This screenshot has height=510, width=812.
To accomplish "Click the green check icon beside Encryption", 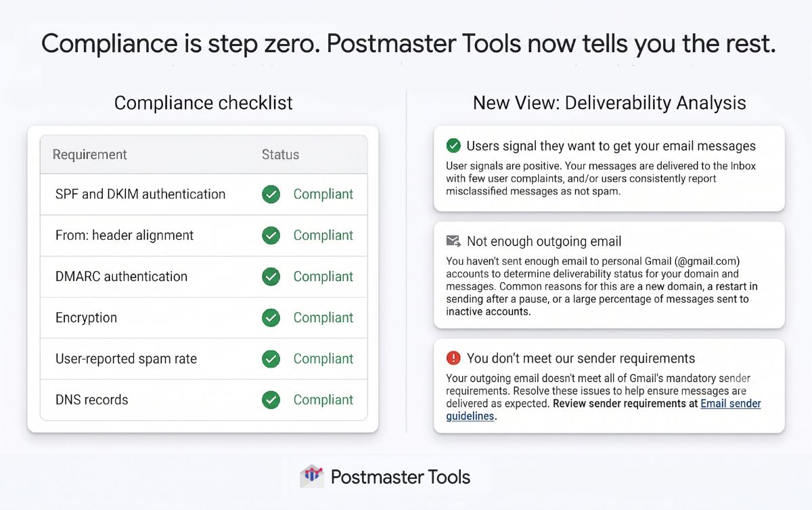I will (x=271, y=318).
